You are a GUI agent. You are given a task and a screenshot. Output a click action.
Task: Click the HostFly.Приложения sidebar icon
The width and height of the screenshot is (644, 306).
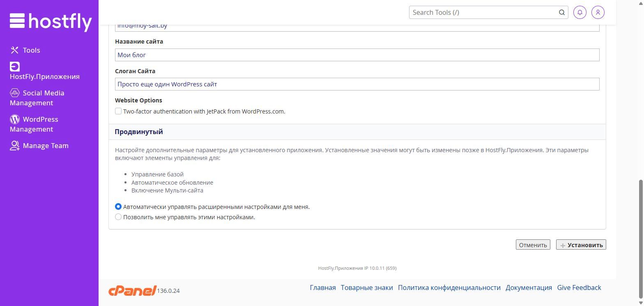click(x=15, y=67)
